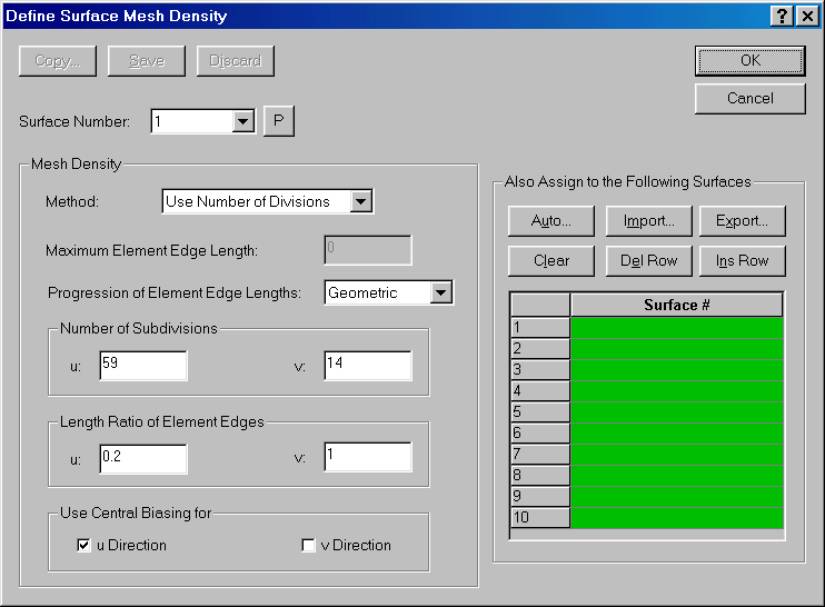The width and height of the screenshot is (825, 607).
Task: Click the Auto... button
Action: click(552, 222)
